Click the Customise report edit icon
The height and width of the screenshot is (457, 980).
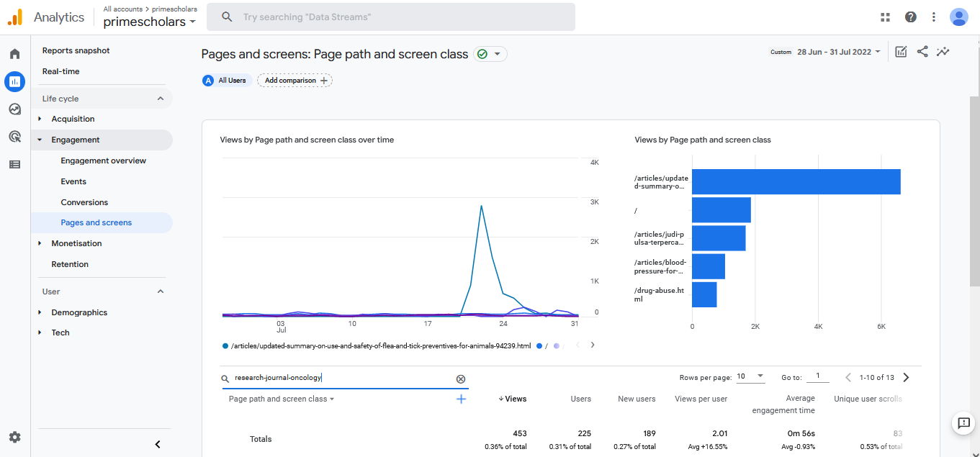901,52
